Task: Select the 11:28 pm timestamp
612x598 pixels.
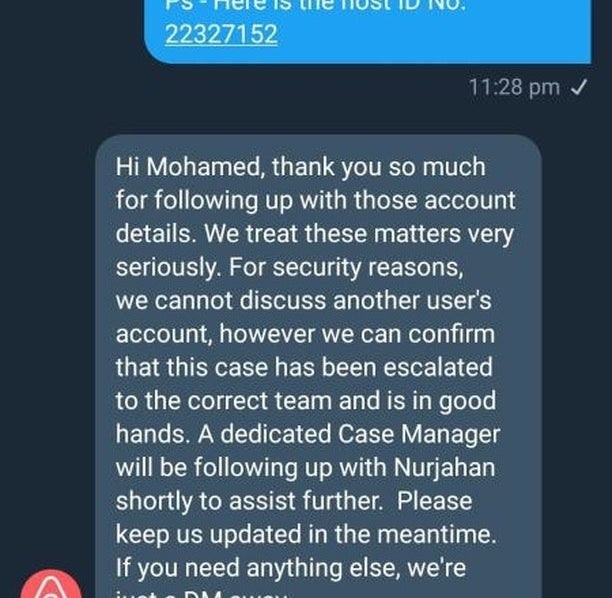Action: pyautogui.click(x=514, y=87)
